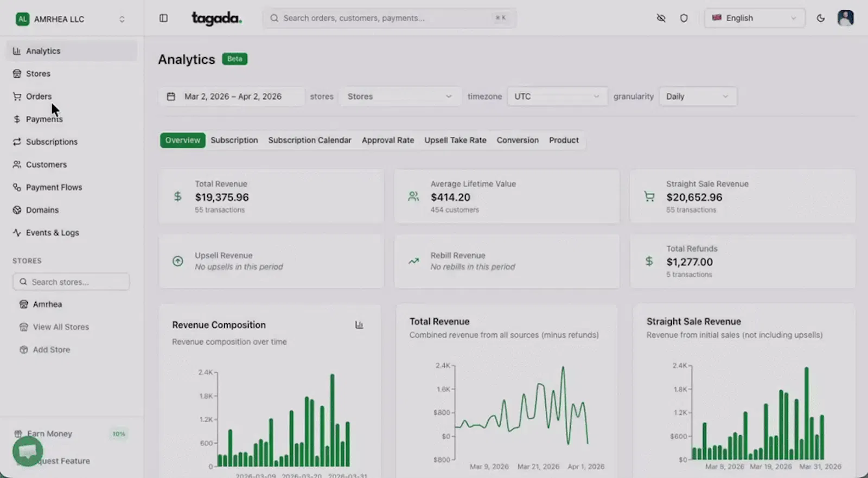Screen dimensions: 868x478
Task: Switch to the Subscription tab
Action: pyautogui.click(x=234, y=140)
